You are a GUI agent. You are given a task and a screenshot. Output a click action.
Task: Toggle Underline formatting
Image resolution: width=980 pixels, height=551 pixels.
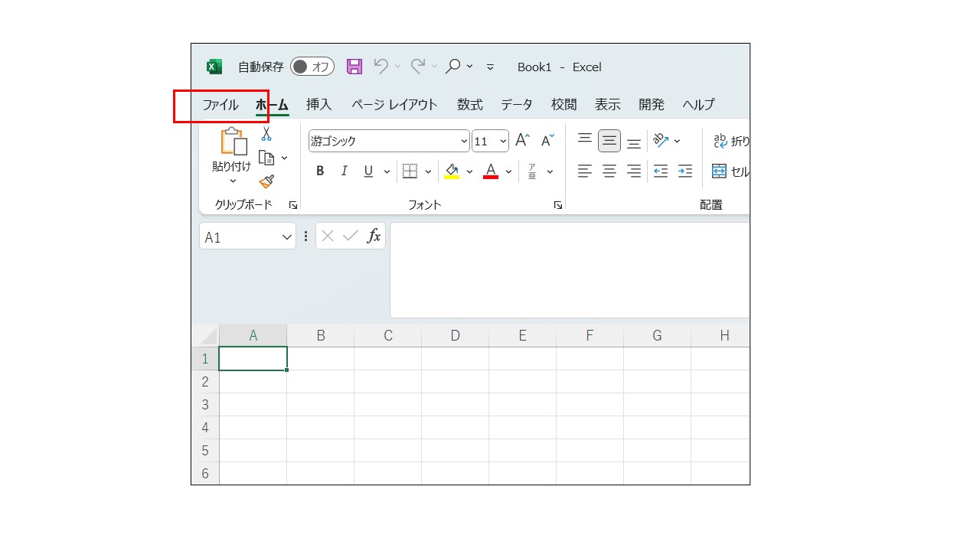point(368,171)
